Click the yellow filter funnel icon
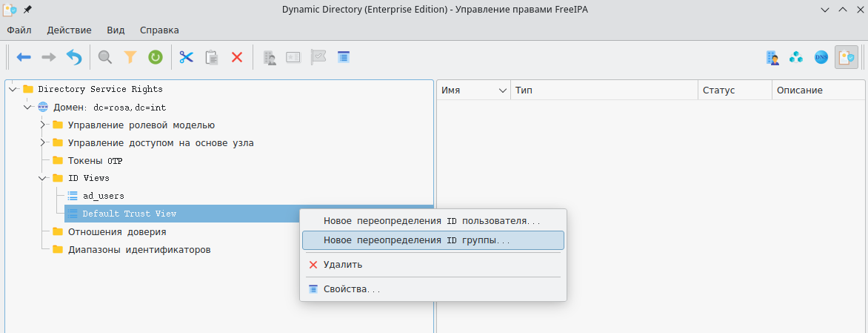The image size is (868, 333). click(x=130, y=57)
